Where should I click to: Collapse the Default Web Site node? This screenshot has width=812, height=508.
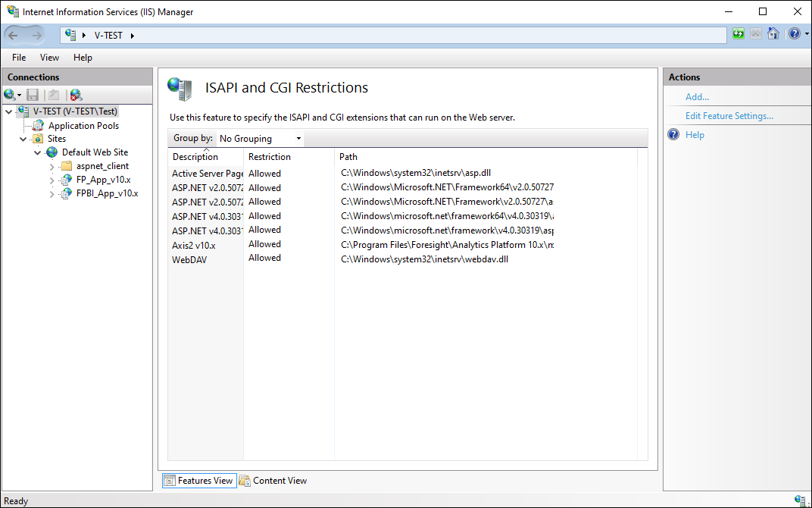tap(38, 152)
